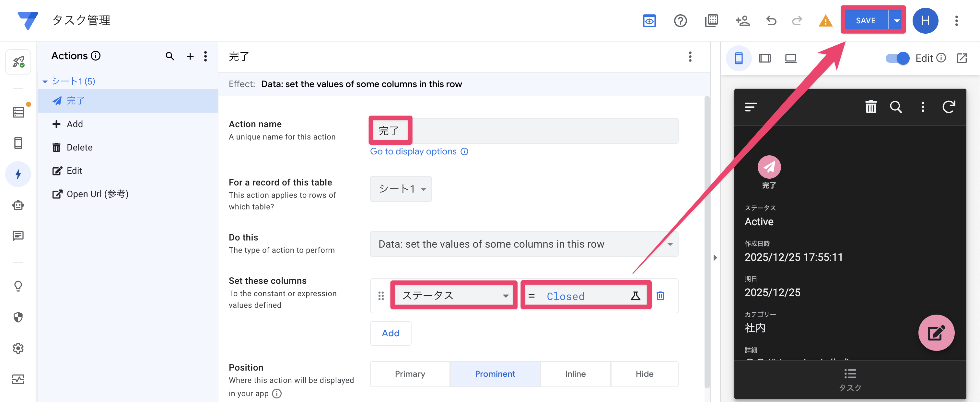Click the Action name input field
The height and width of the screenshot is (402, 980).
point(532,131)
